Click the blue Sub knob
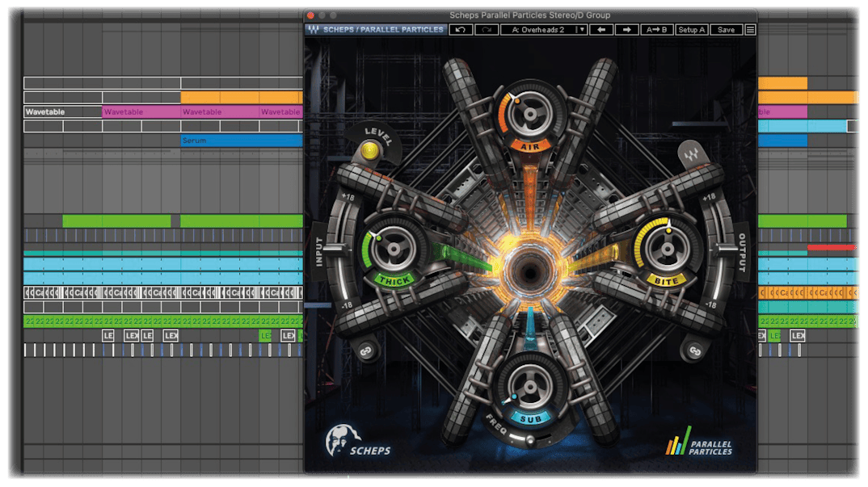The width and height of the screenshot is (868, 487). [x=530, y=386]
